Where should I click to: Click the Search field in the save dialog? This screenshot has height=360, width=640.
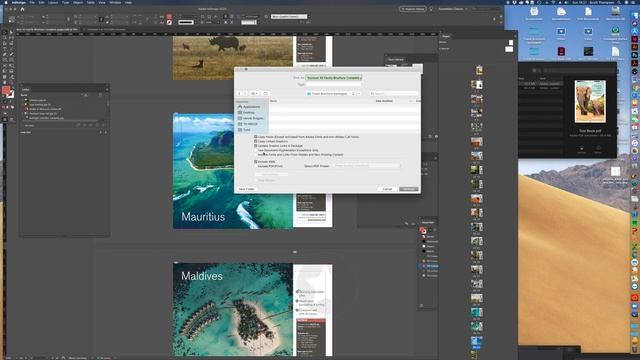393,93
